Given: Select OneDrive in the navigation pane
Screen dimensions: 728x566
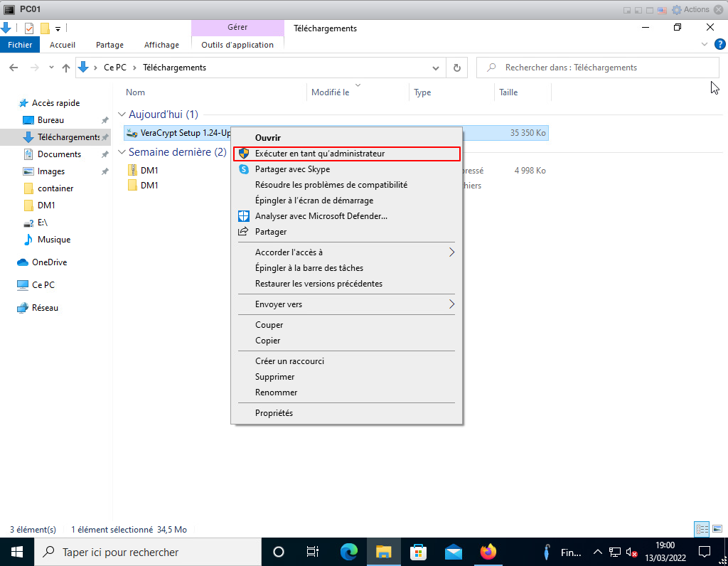Looking at the screenshot, I should click(x=49, y=262).
